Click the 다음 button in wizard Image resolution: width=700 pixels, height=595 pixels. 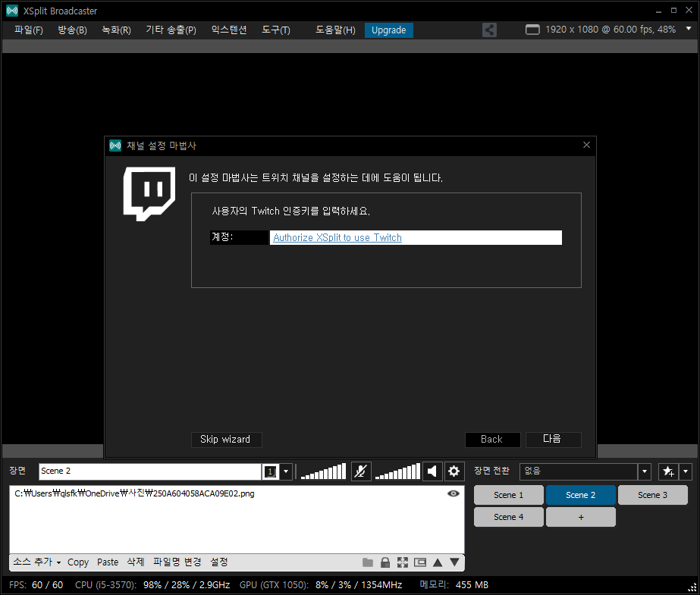click(x=553, y=440)
